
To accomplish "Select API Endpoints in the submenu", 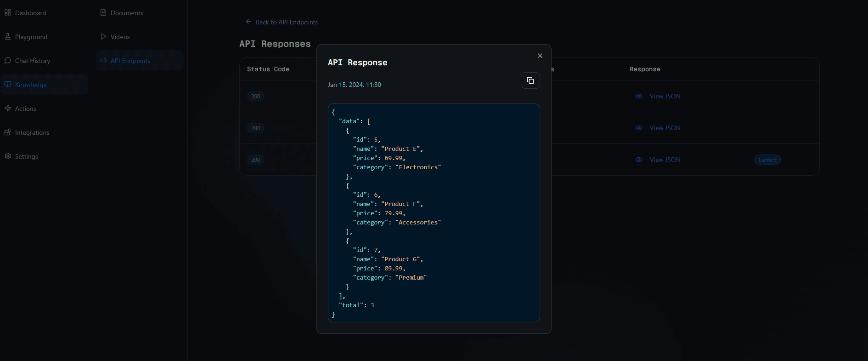I will click(x=130, y=61).
